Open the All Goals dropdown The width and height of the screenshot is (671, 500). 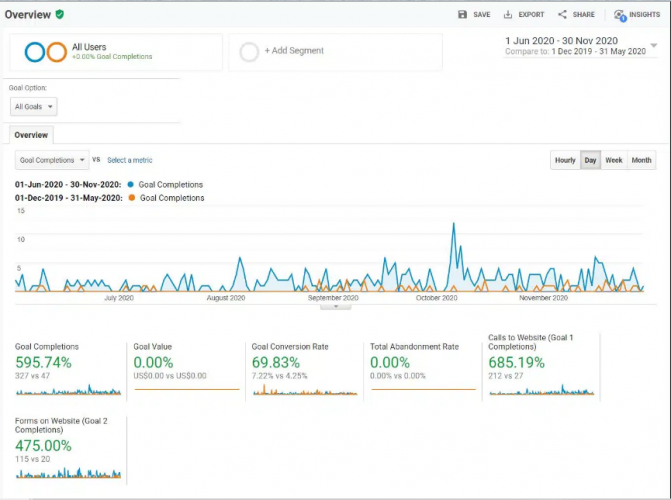[34, 106]
